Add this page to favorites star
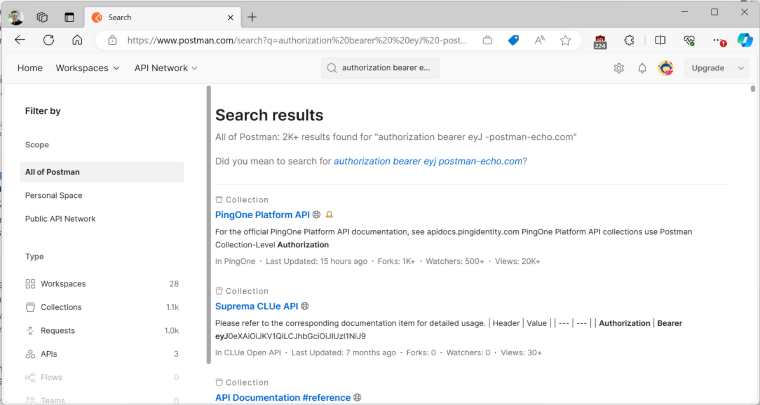Viewport: 760px width, 405px height. tap(565, 41)
